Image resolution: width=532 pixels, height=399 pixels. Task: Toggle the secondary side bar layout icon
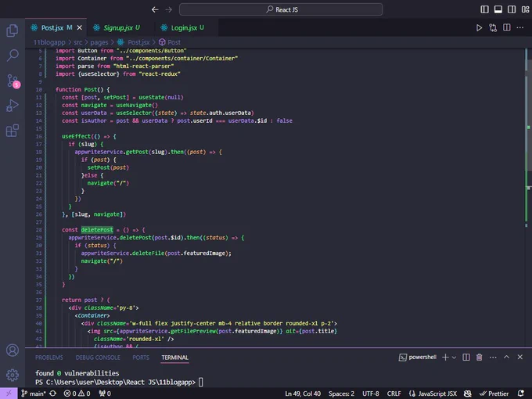pos(512,9)
